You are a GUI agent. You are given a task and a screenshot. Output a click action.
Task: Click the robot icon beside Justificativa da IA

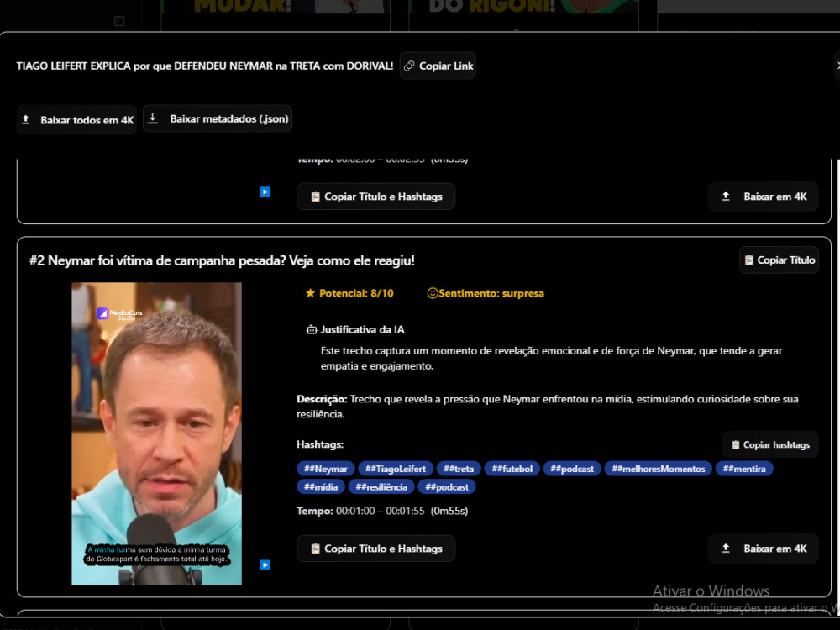[312, 329]
